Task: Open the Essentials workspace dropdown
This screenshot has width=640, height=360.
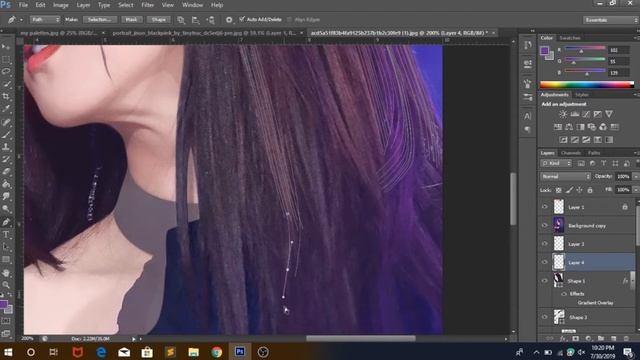Action: pyautogui.click(x=610, y=20)
